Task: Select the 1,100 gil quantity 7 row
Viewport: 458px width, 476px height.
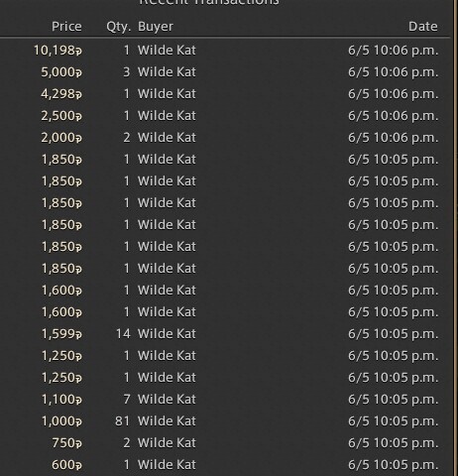Action: [x=225, y=400]
